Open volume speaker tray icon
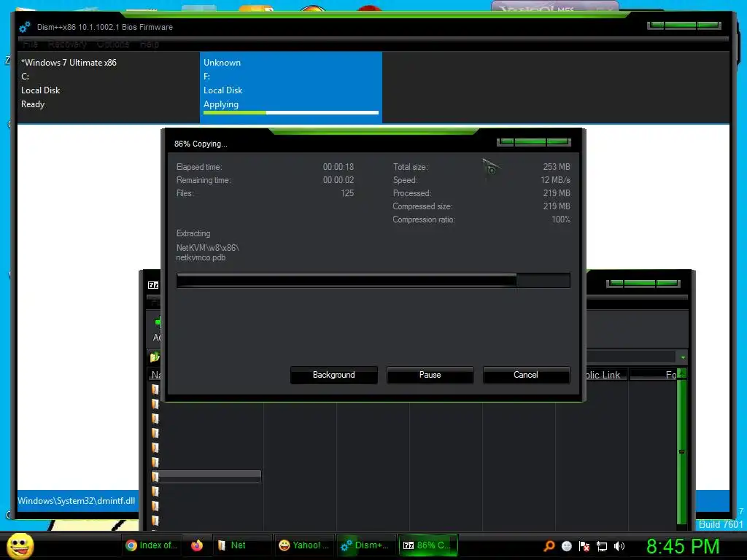747x560 pixels. click(619, 545)
